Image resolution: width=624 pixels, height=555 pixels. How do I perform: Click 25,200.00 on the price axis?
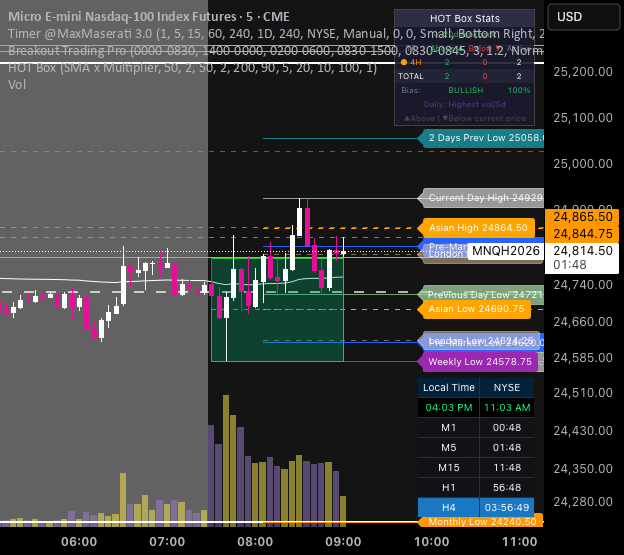point(583,72)
